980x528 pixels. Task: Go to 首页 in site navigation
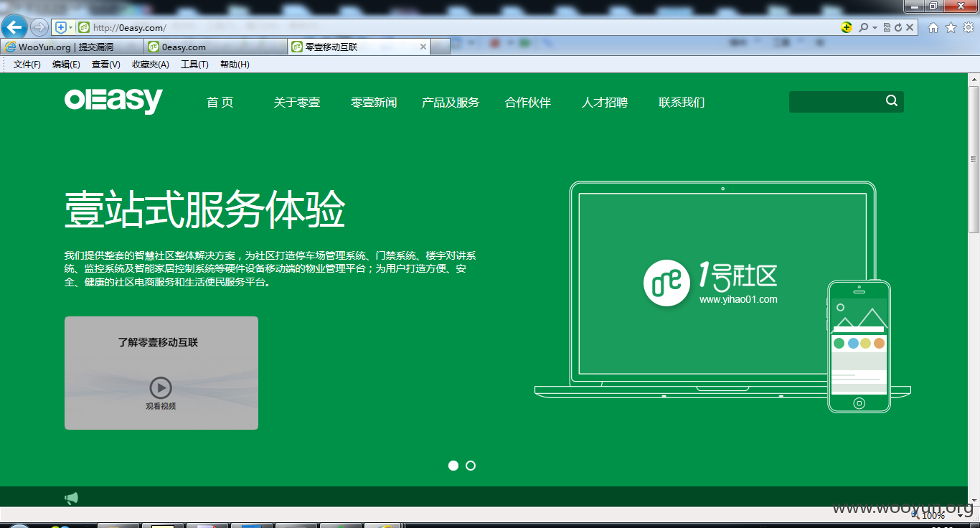point(220,103)
